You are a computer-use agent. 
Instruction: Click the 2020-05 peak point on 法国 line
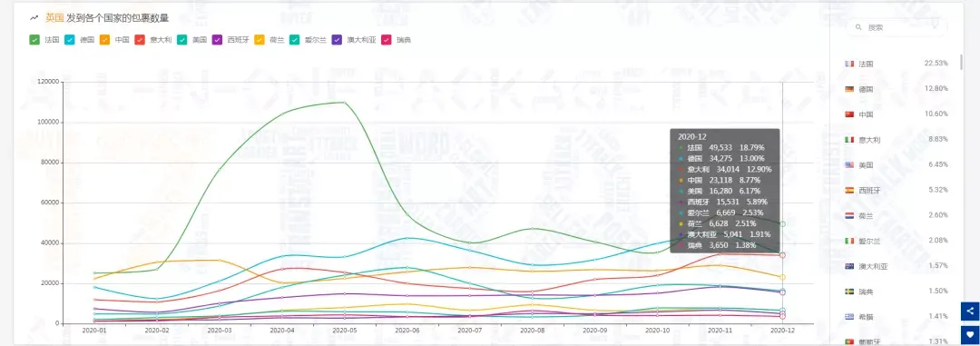pos(345,102)
